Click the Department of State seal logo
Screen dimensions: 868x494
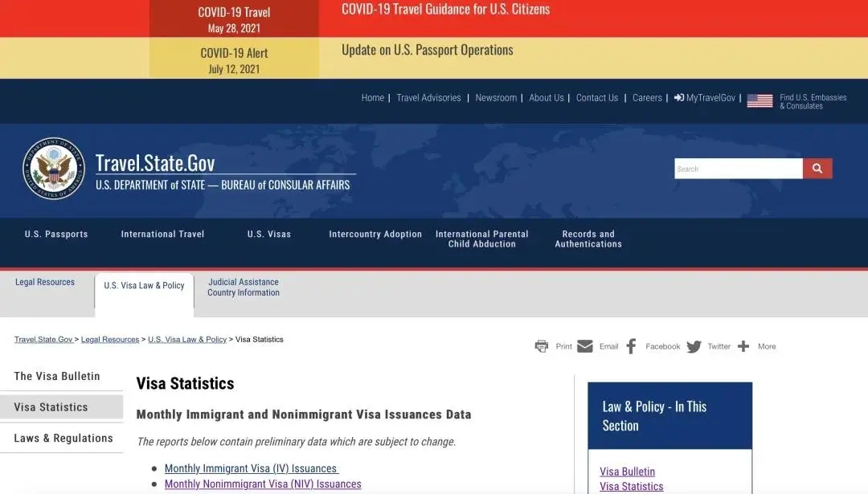click(54, 169)
